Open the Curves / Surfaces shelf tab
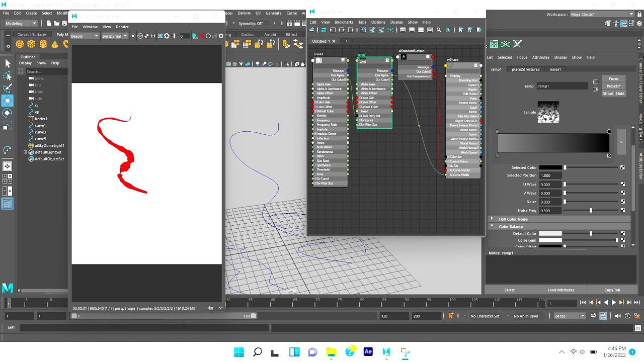Viewport: 644px width, 362px height. click(x=32, y=35)
